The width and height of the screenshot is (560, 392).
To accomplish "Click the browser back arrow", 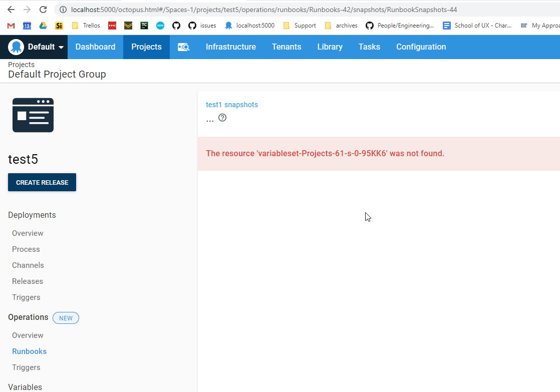I will [11, 9].
